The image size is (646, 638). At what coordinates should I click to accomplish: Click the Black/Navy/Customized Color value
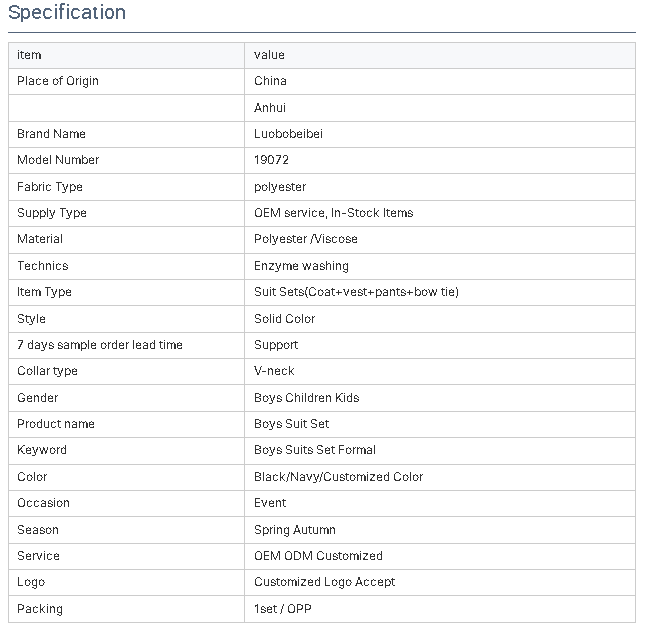[x=339, y=477]
